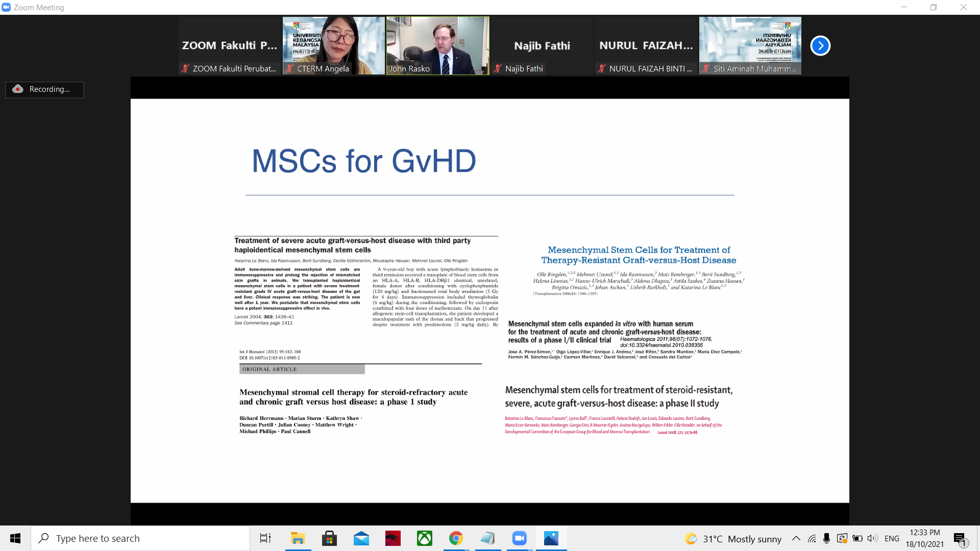980x551 pixels.
Task: Open Mail app from the taskbar
Action: 361,538
